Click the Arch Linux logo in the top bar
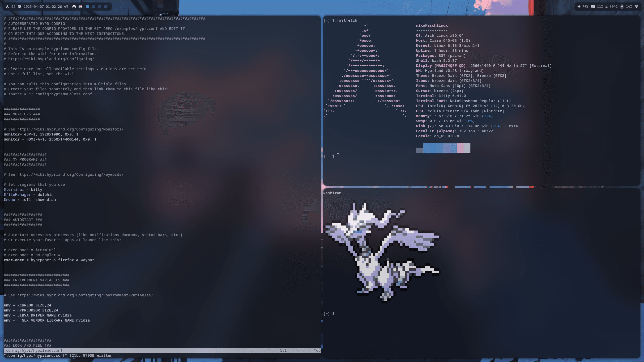 click(x=7, y=7)
